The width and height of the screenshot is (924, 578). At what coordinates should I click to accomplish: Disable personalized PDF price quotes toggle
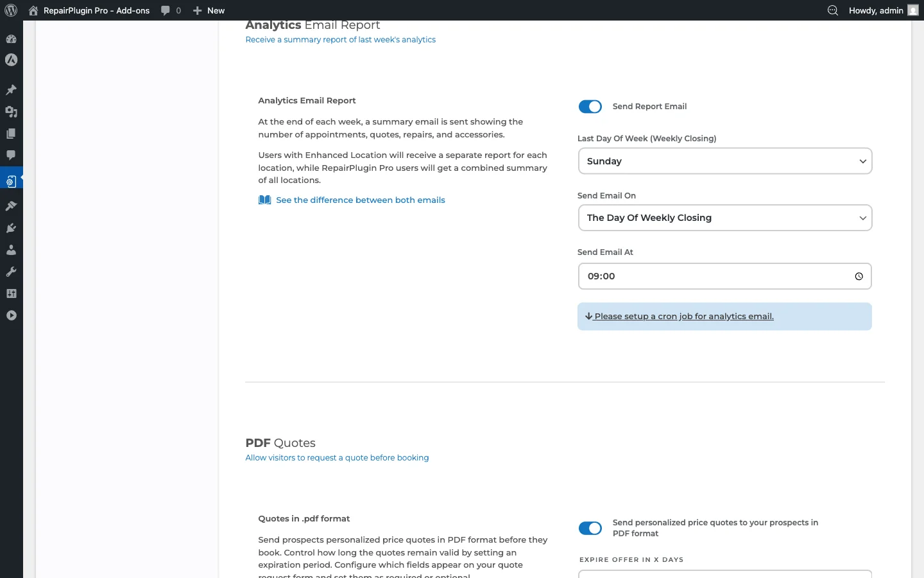590,529
